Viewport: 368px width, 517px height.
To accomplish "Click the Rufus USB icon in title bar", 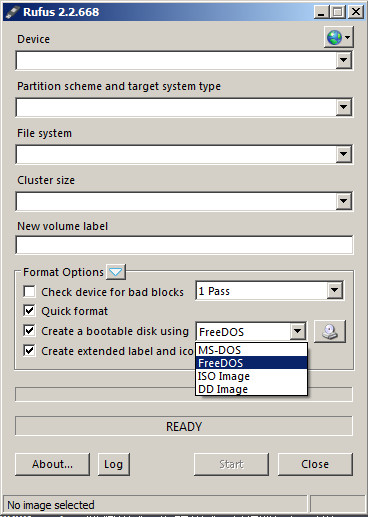I will click(12, 12).
